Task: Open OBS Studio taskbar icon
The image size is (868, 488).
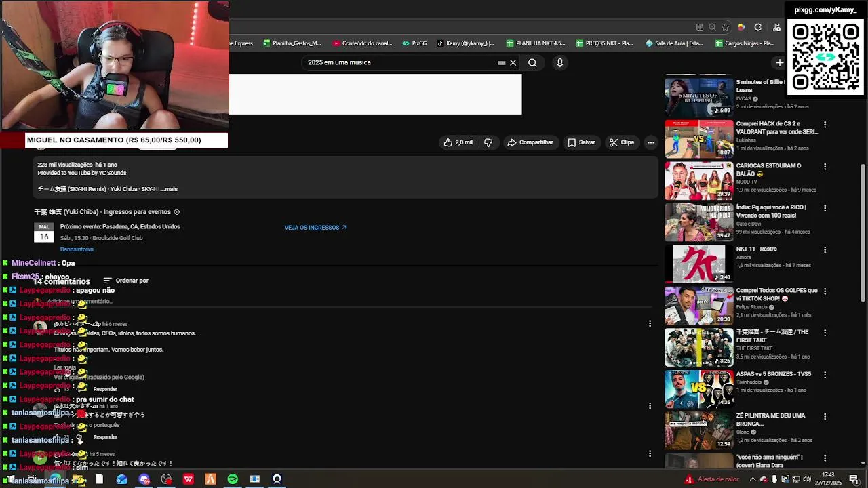Action: click(x=166, y=479)
